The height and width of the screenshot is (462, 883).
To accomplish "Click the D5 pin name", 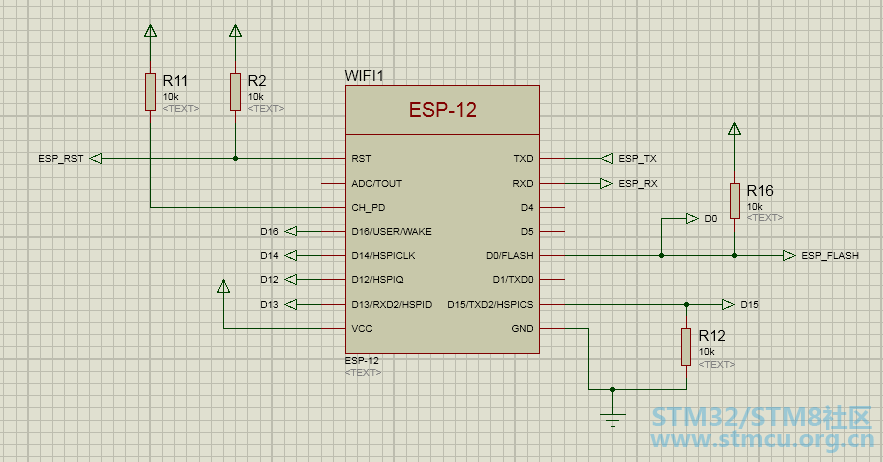I will click(x=527, y=232).
